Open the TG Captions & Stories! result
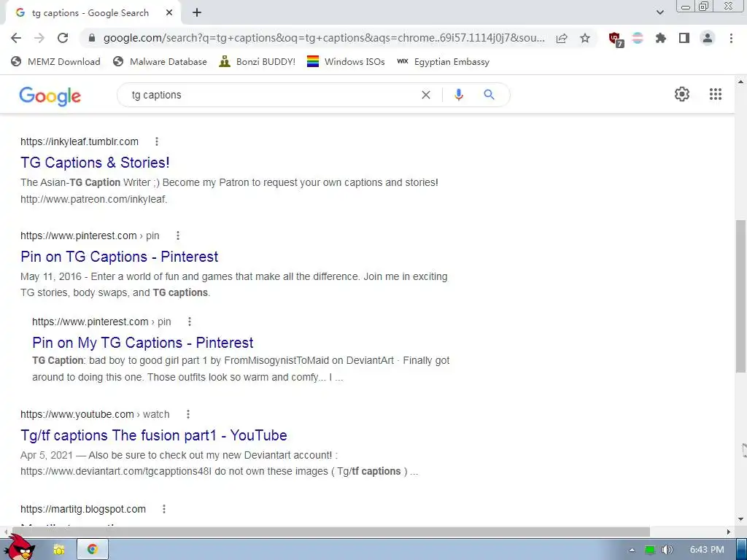 [x=95, y=163]
